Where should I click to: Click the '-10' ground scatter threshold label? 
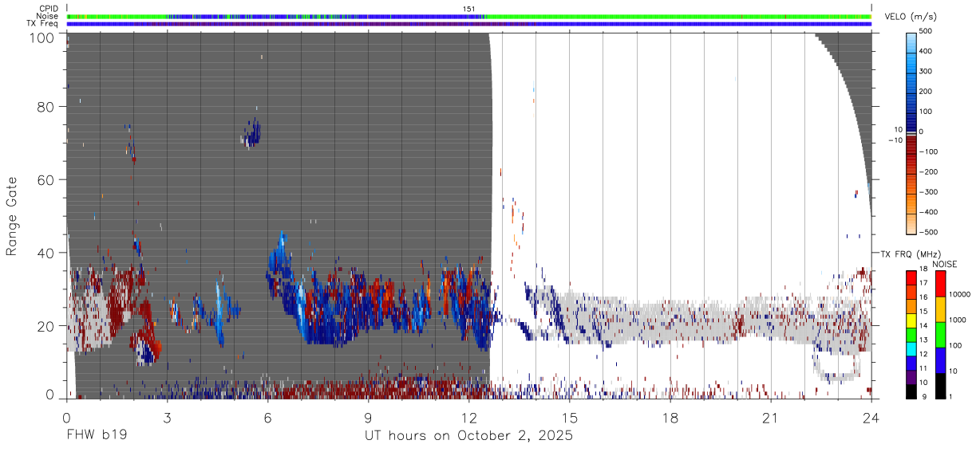(x=895, y=140)
